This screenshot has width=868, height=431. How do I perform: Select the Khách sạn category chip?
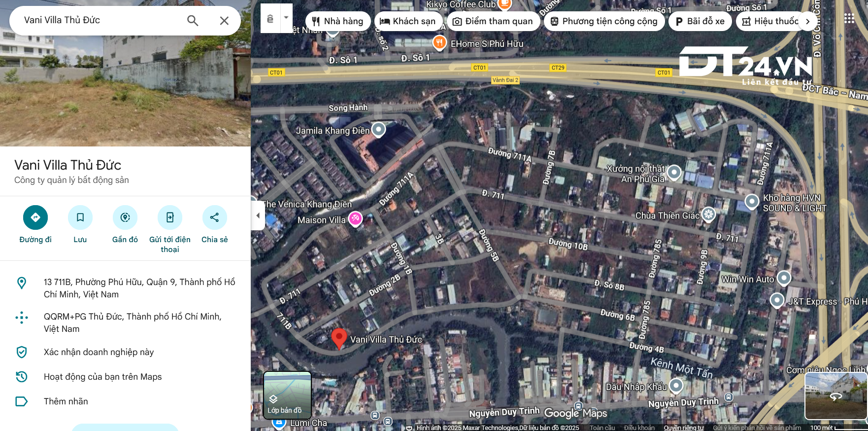tap(408, 21)
